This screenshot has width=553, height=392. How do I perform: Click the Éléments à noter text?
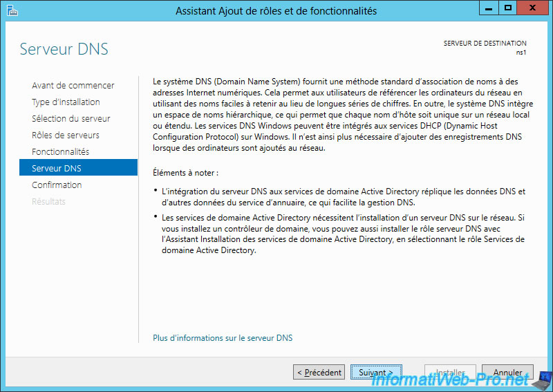click(x=185, y=173)
